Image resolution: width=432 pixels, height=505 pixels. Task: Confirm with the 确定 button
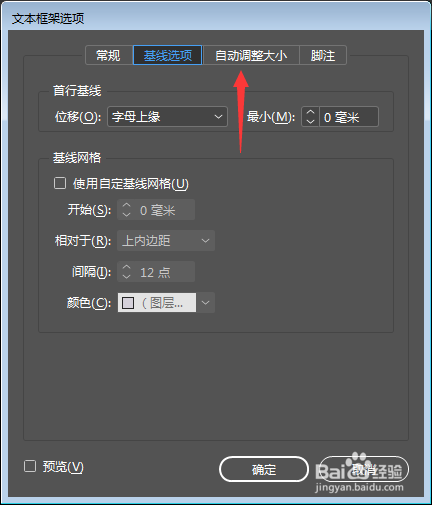coord(264,469)
